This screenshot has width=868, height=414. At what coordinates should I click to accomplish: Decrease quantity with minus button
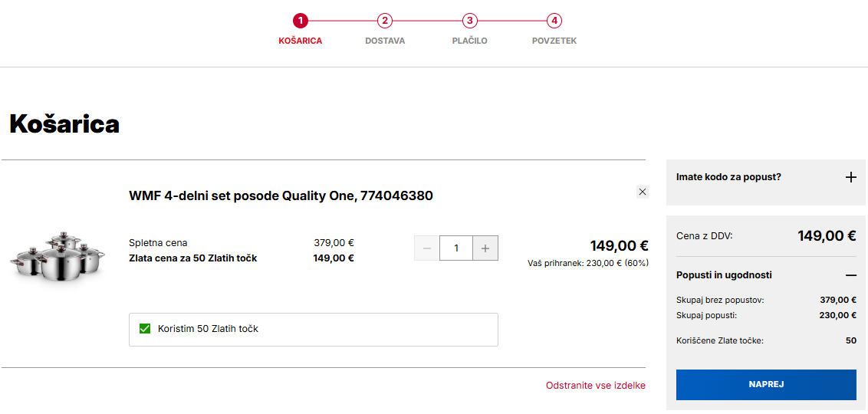tap(427, 248)
